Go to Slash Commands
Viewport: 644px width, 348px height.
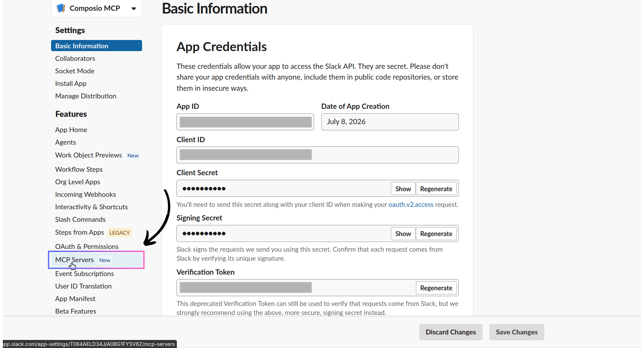point(80,219)
